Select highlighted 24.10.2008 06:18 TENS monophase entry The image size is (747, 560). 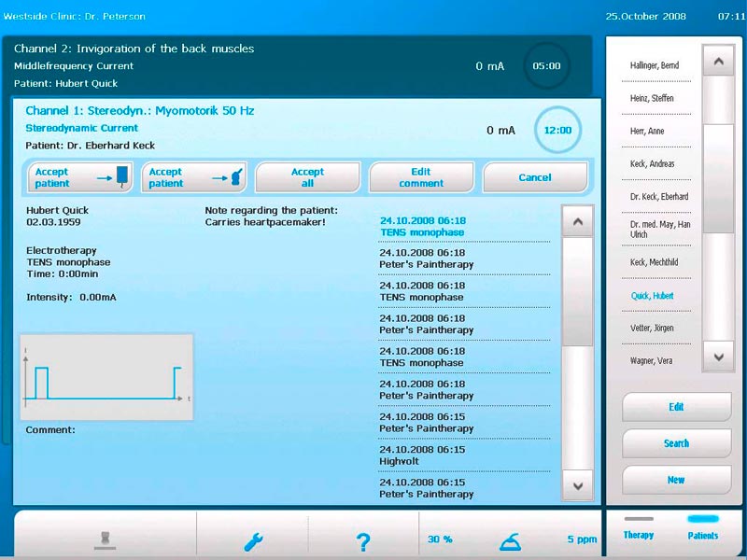(x=464, y=227)
